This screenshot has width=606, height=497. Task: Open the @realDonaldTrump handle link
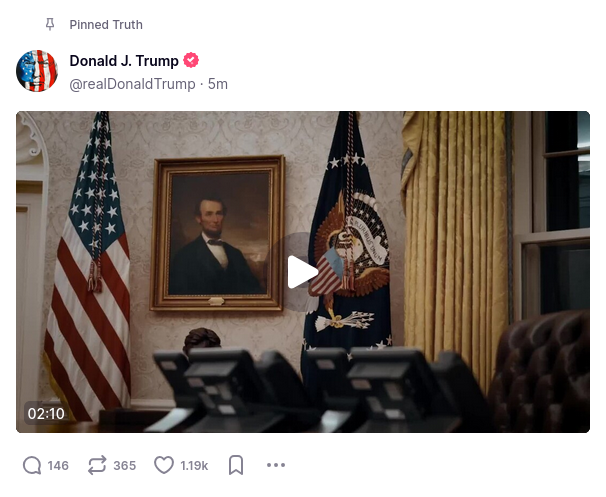point(133,84)
